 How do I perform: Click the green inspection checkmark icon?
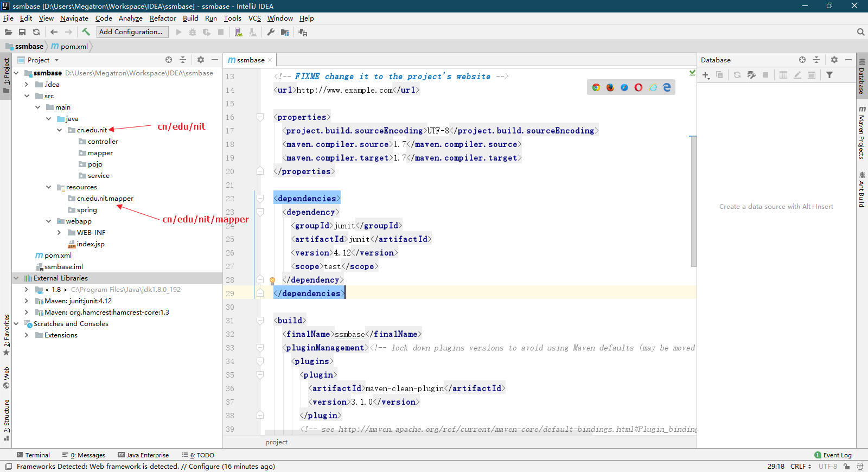pos(692,72)
